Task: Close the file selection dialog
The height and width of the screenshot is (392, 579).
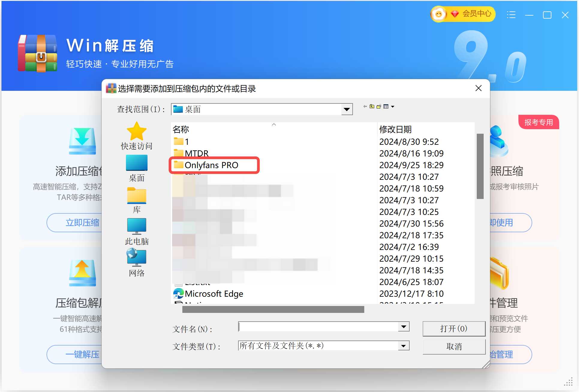Action: [479, 88]
